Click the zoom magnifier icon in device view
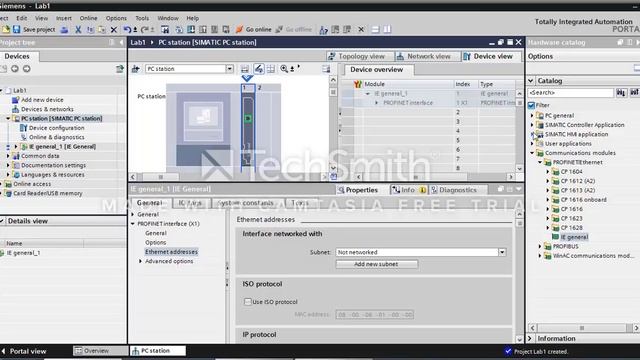The height and width of the screenshot is (360, 640). click(x=284, y=69)
